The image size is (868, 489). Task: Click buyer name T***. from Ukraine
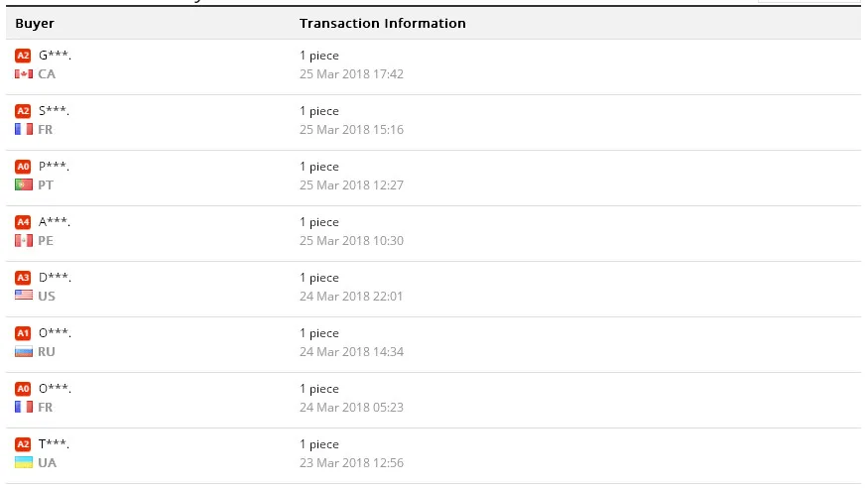(x=54, y=443)
